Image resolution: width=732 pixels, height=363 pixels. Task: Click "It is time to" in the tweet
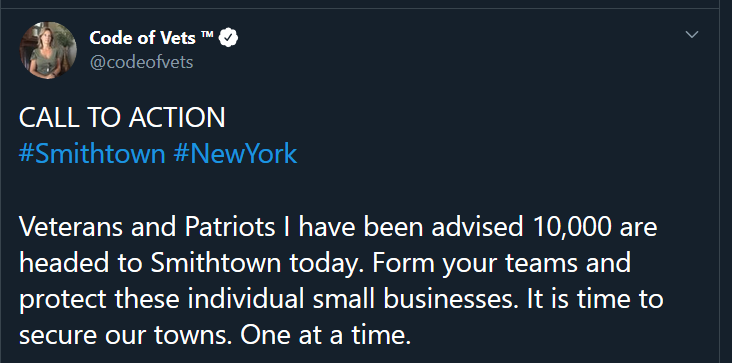595,299
